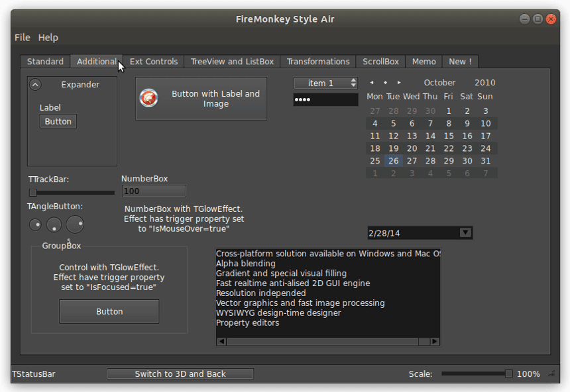Viewport: 570px width, 392px height.
Task: Click the smallest TAngleButton dial
Action: click(x=35, y=225)
